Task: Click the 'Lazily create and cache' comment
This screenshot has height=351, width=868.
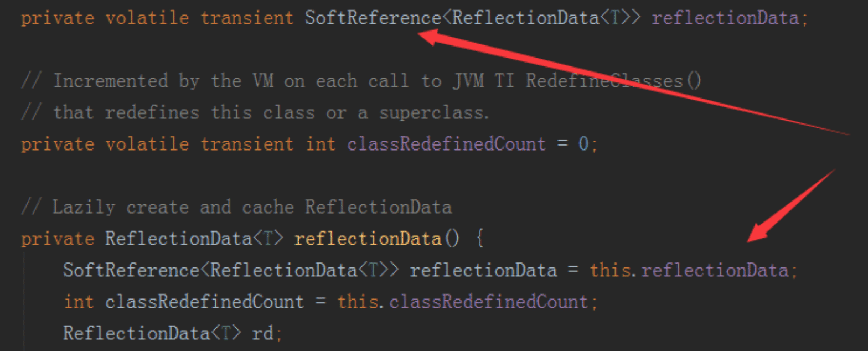Action: point(236,208)
